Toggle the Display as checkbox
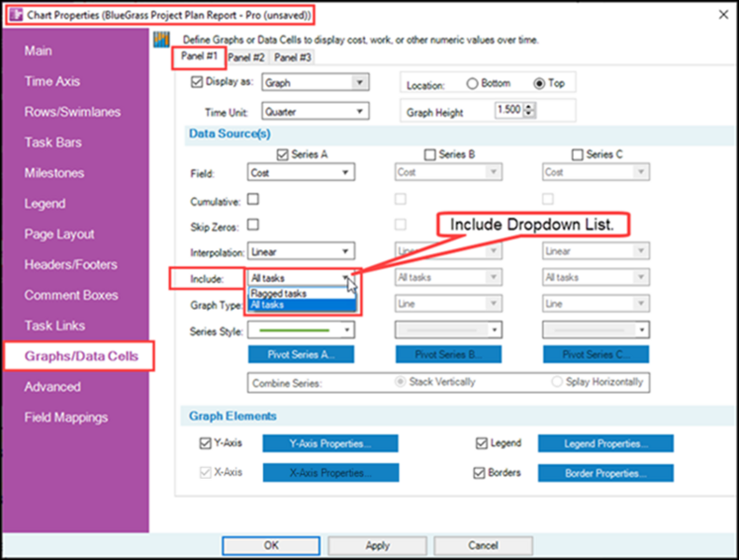Viewport: 739px width, 560px height. (197, 82)
